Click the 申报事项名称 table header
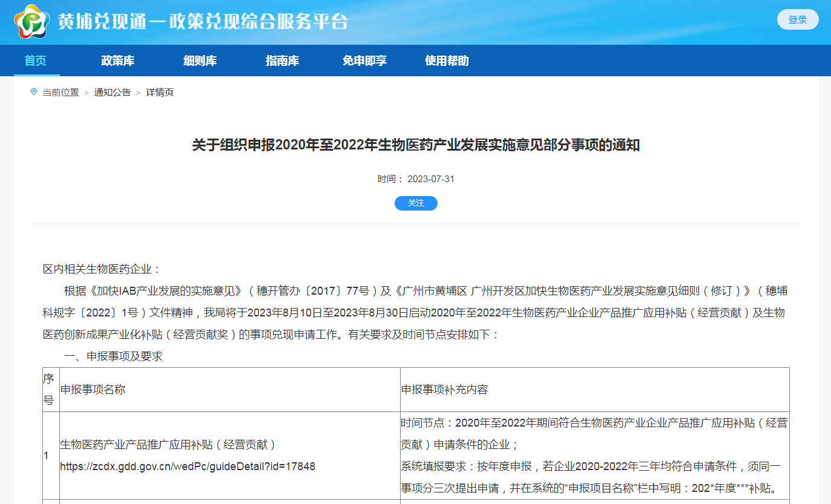831x504 pixels. (93, 390)
